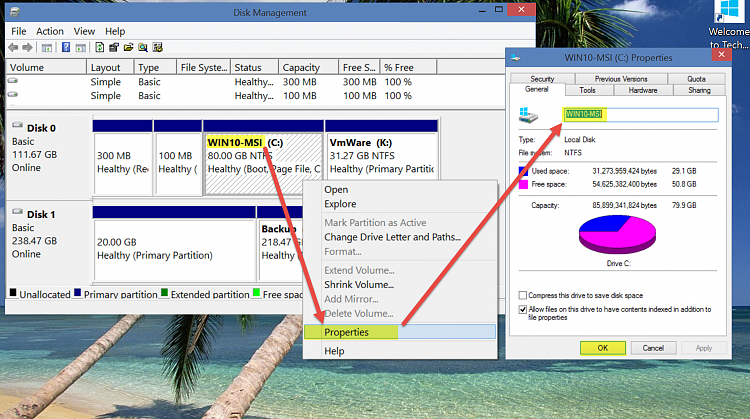The image size is (750, 419).
Task: Open the File menu
Action: coord(19,31)
